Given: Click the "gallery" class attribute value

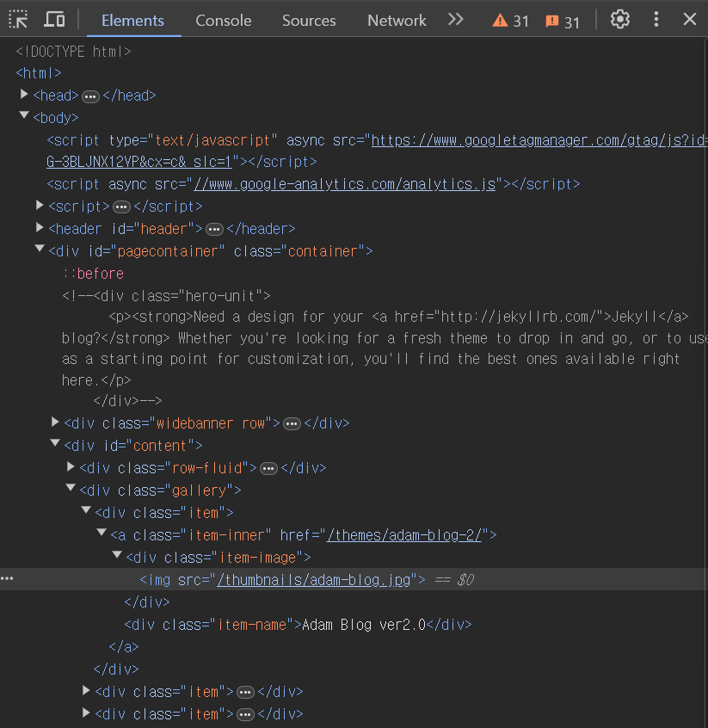Looking at the screenshot, I should [199, 490].
